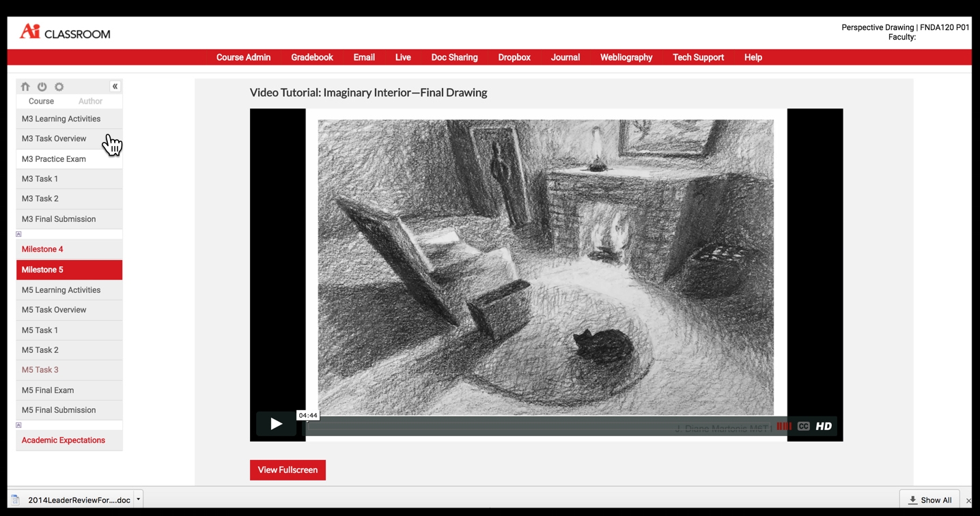Viewport: 980px width, 516px height.
Task: Open M5 Task 1
Action: pyautogui.click(x=69, y=330)
